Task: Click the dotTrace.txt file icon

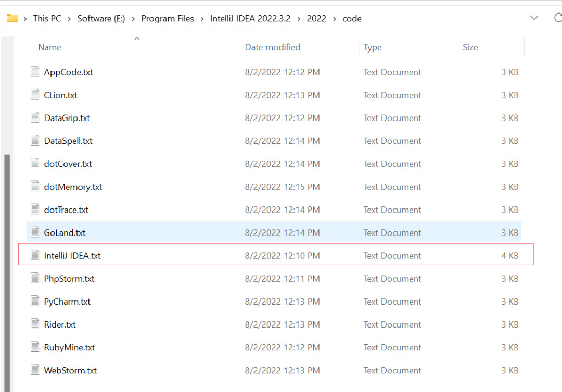Action: [35, 209]
